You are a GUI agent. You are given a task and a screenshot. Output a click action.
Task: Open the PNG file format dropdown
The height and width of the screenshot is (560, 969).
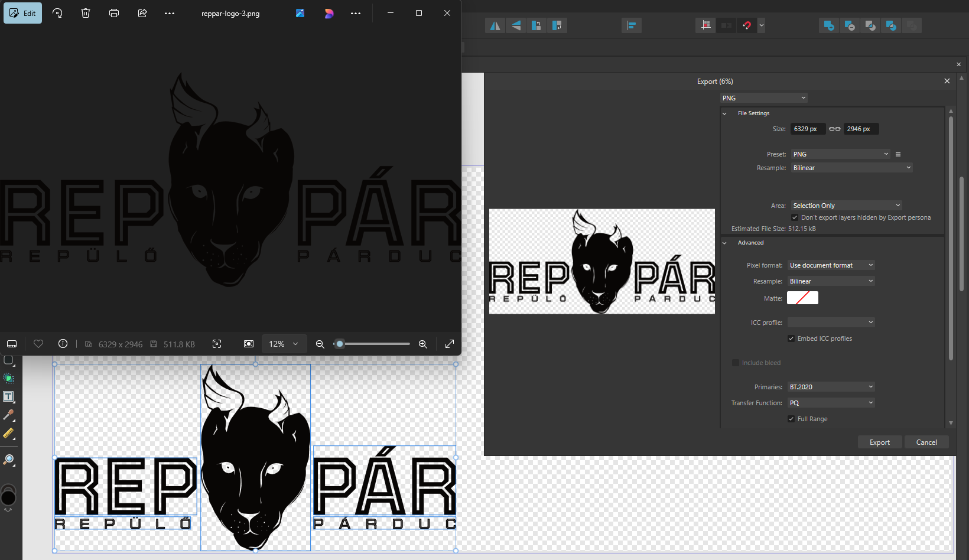(x=763, y=98)
